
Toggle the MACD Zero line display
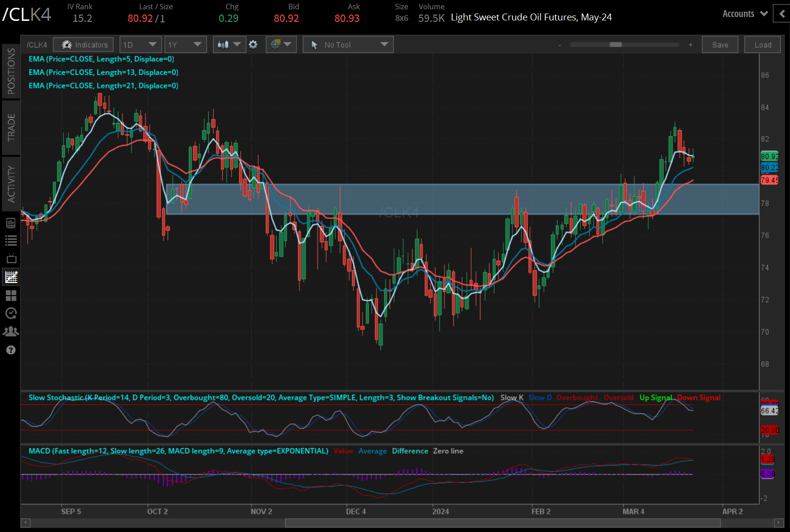(447, 451)
